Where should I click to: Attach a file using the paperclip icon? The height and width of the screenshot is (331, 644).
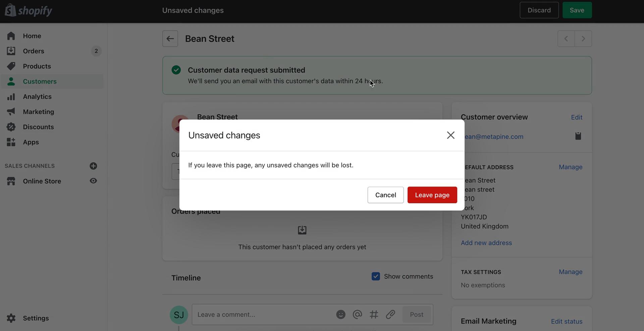[390, 314]
